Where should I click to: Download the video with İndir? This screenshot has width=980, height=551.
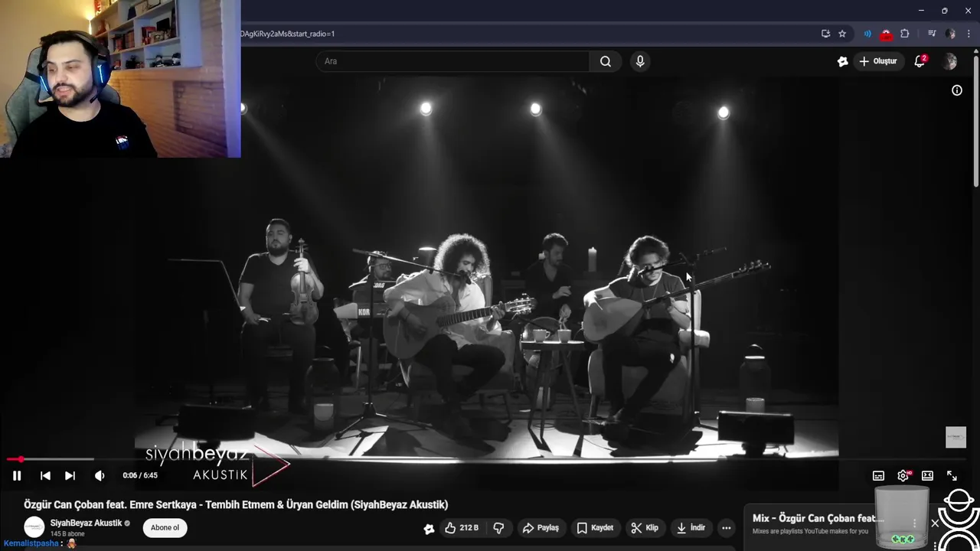[x=691, y=528]
